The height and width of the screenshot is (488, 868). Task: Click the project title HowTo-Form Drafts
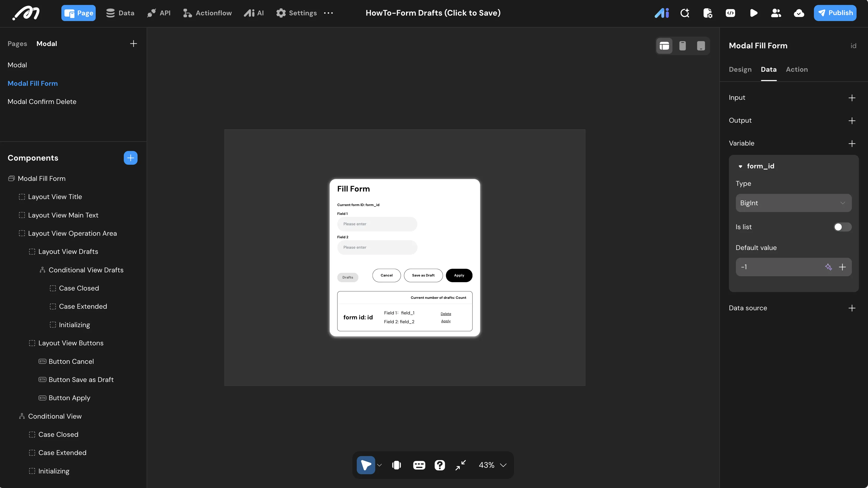coord(433,13)
